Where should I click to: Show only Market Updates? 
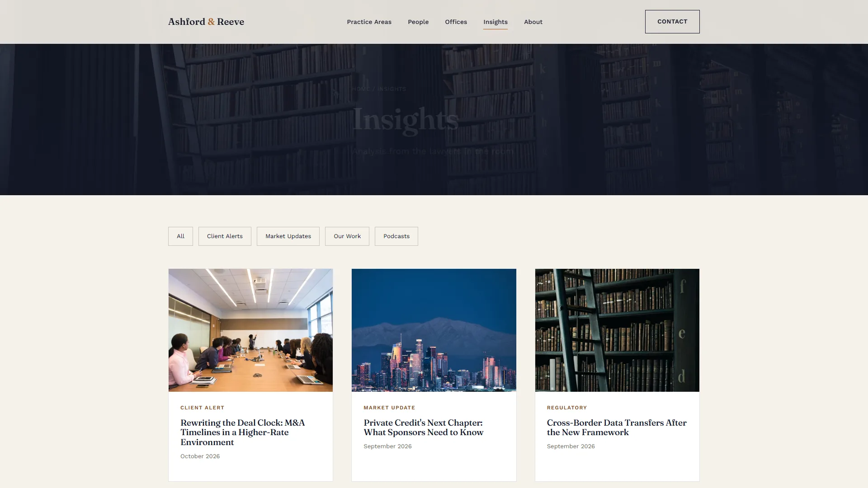pos(288,236)
